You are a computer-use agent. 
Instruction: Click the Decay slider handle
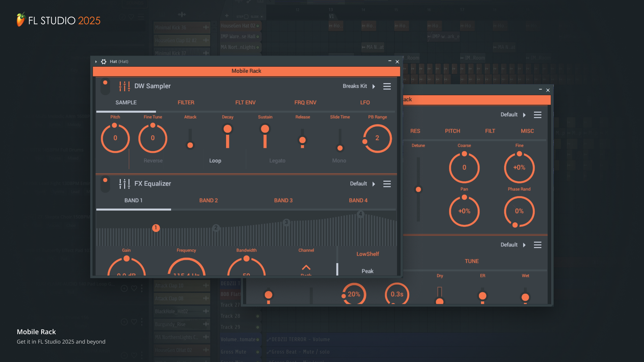(x=227, y=129)
